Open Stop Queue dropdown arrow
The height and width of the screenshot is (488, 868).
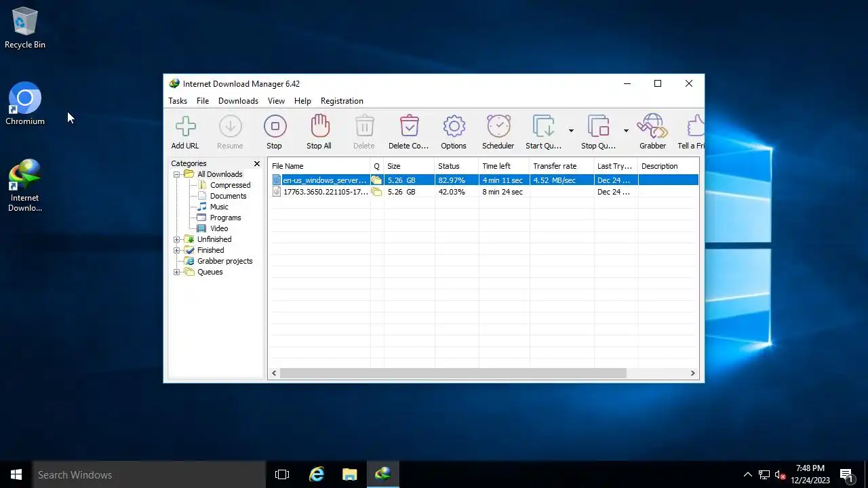(626, 131)
